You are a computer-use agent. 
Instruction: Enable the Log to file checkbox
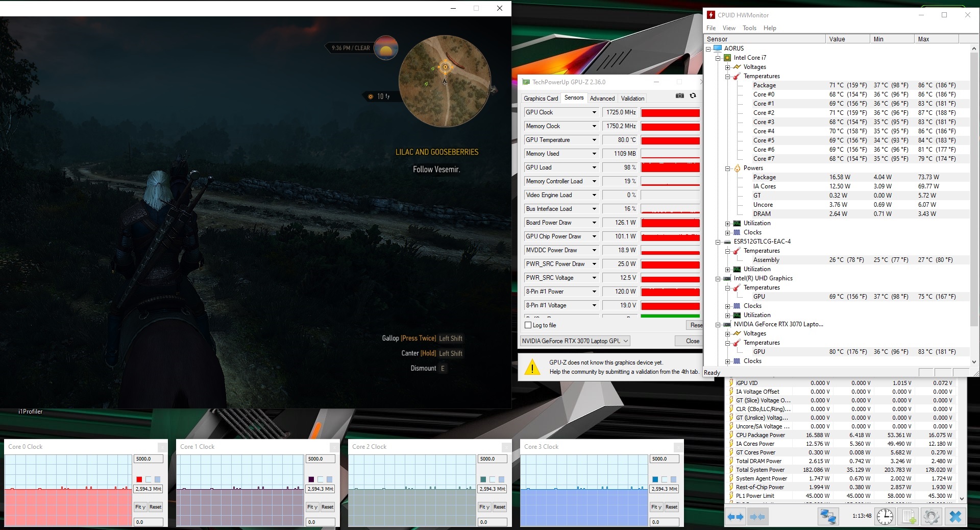point(528,325)
